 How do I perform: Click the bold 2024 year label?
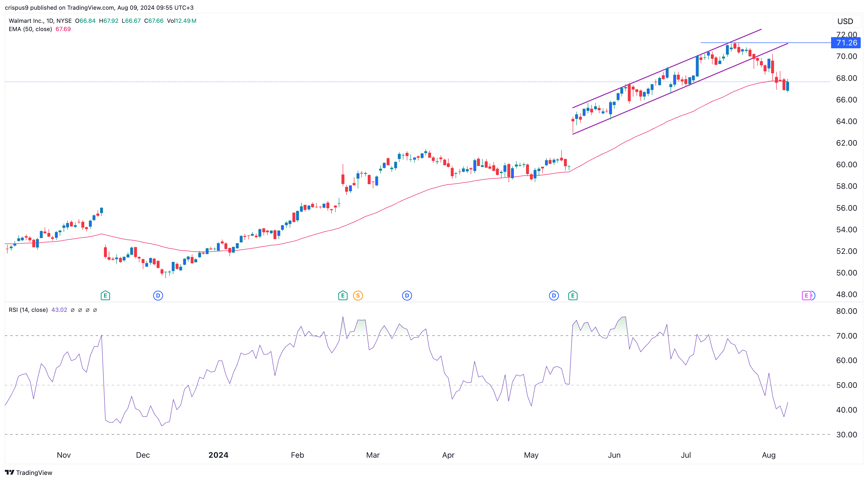[x=218, y=455]
